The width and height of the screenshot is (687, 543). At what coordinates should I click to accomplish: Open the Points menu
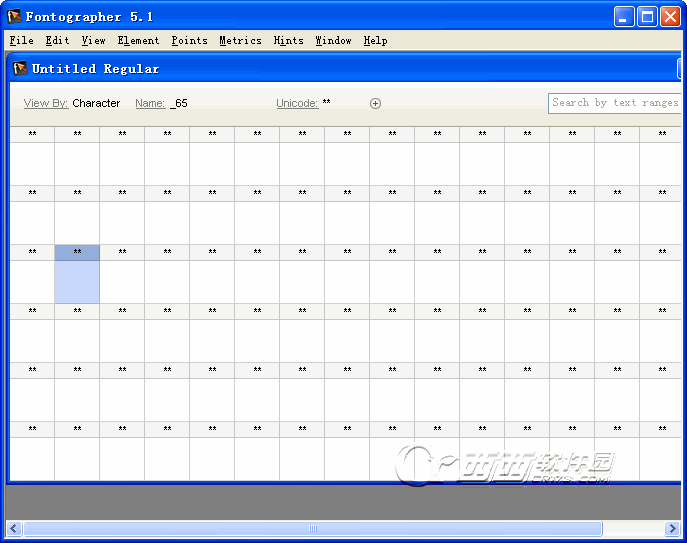(189, 40)
